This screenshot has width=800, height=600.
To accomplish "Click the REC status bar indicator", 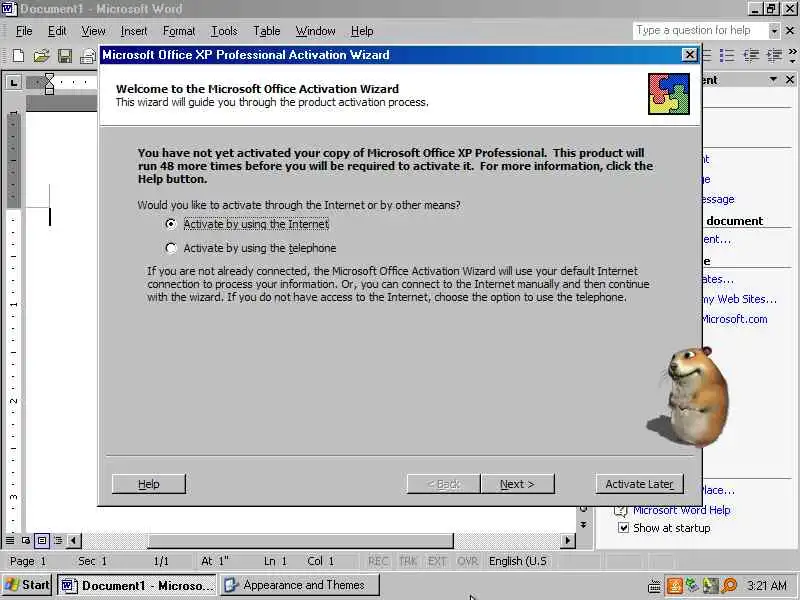I will pos(378,561).
